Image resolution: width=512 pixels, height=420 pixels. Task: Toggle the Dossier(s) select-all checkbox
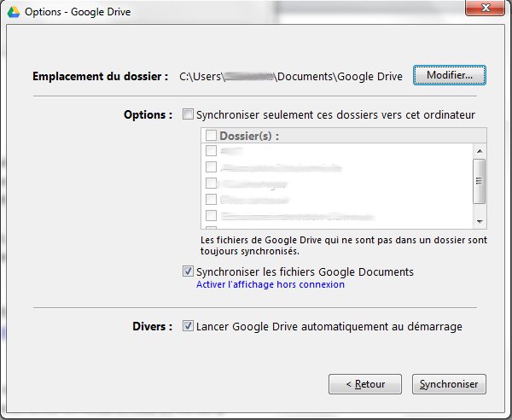(x=211, y=135)
